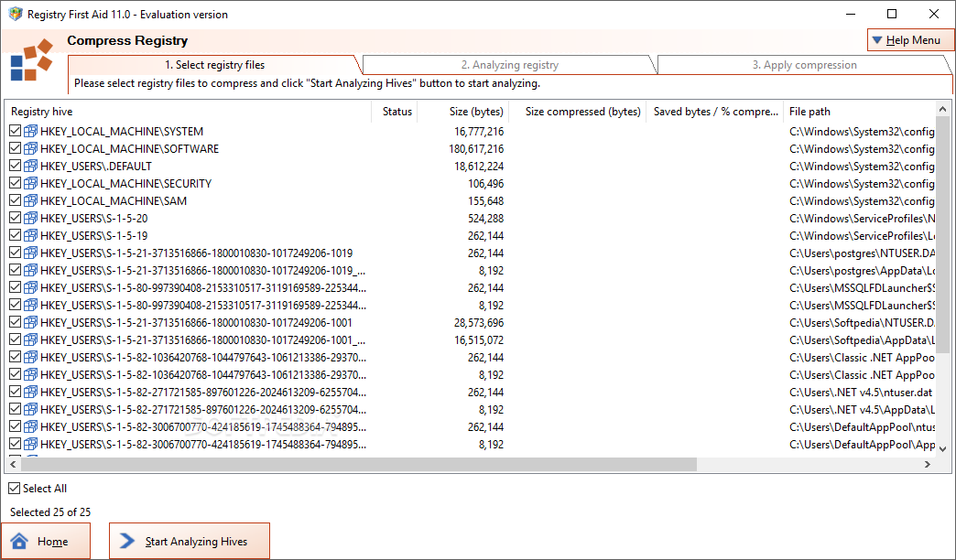Select size value 16,777,216
The image size is (956, 560).
[x=479, y=131]
